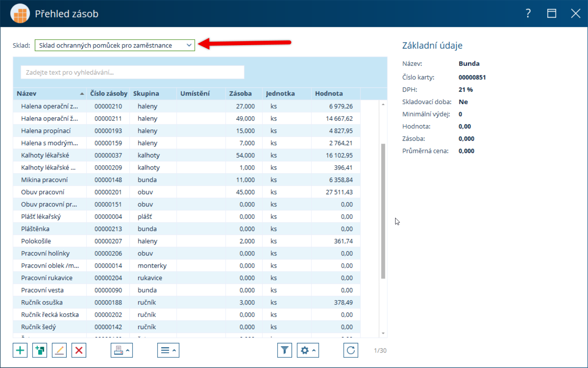Click value 27 511,43
This screenshot has height=368, width=588.
click(339, 192)
